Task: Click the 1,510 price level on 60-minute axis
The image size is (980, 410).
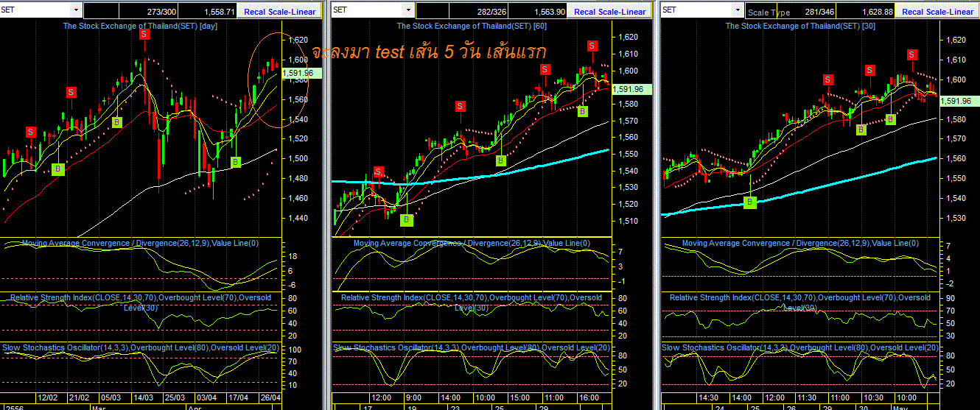Action: 628,221
